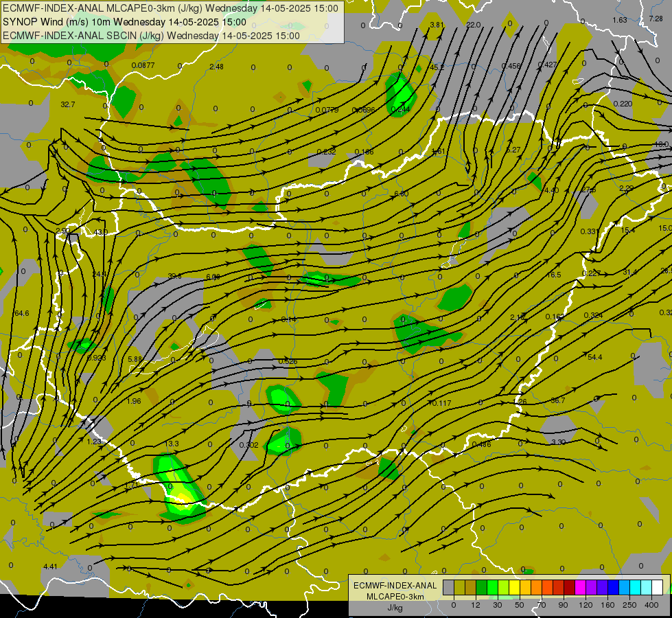Image resolution: width=672 pixels, height=618 pixels.
Task: Click the legend tick label 120
Action: click(586, 605)
